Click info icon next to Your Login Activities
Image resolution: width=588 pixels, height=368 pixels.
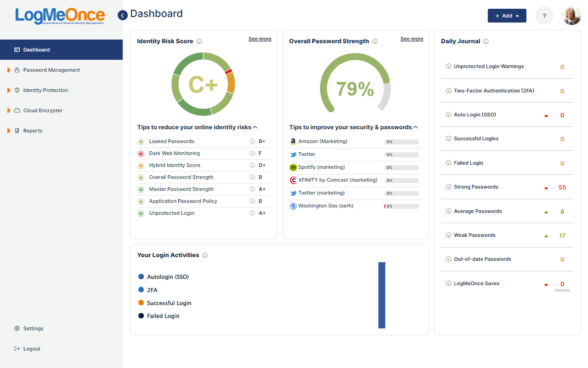coord(205,255)
